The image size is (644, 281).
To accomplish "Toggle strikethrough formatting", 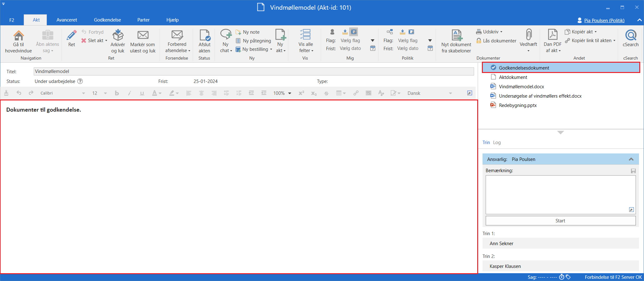I will click(326, 93).
